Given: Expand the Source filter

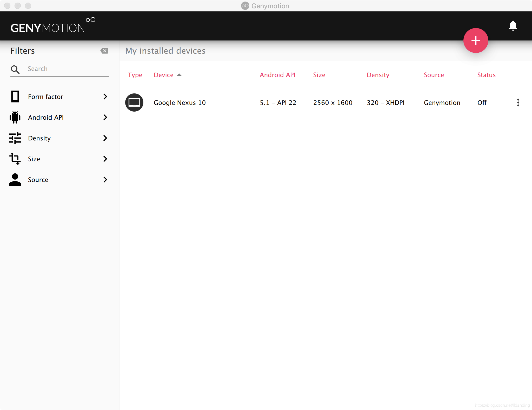Looking at the screenshot, I should tap(105, 180).
